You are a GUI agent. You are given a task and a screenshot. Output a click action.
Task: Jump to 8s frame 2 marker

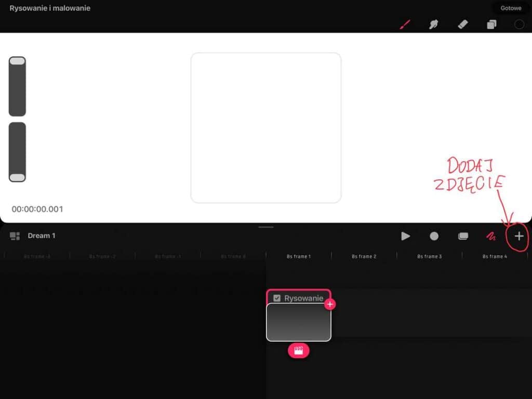click(364, 257)
